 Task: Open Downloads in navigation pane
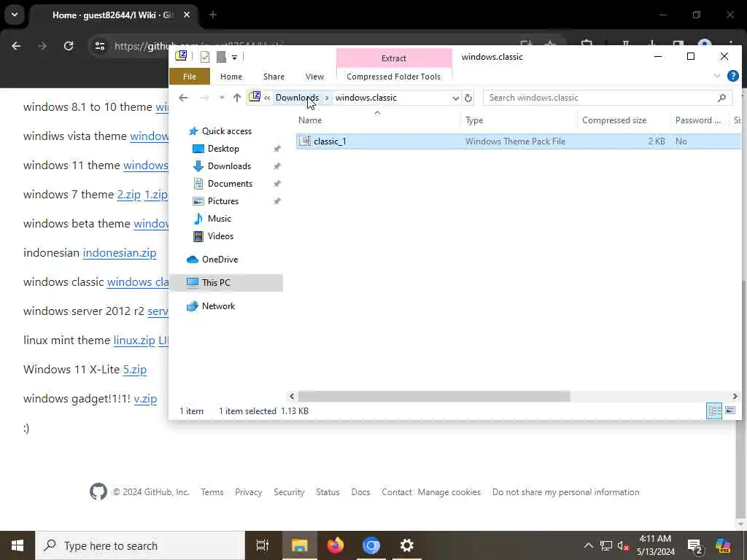coord(229,166)
